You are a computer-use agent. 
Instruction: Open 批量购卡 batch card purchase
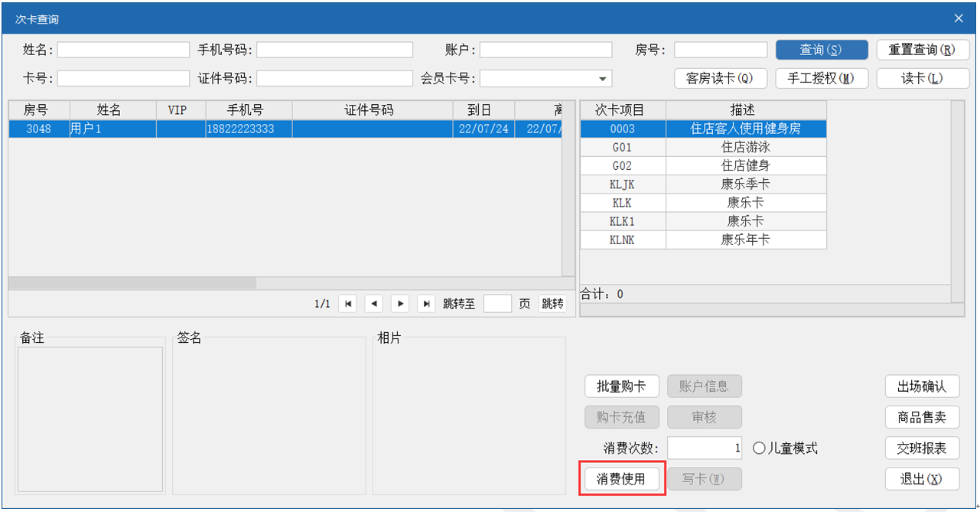point(621,386)
